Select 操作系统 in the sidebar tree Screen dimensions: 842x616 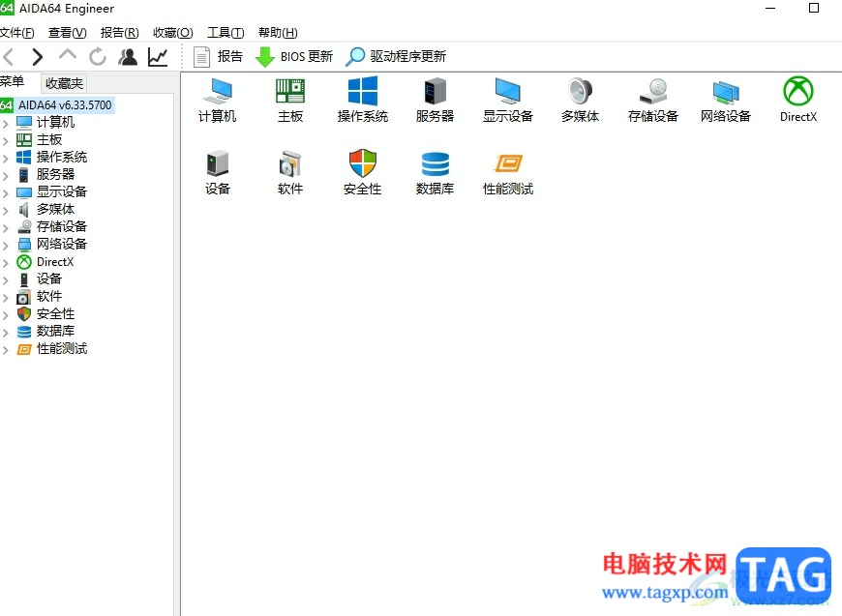(62, 157)
